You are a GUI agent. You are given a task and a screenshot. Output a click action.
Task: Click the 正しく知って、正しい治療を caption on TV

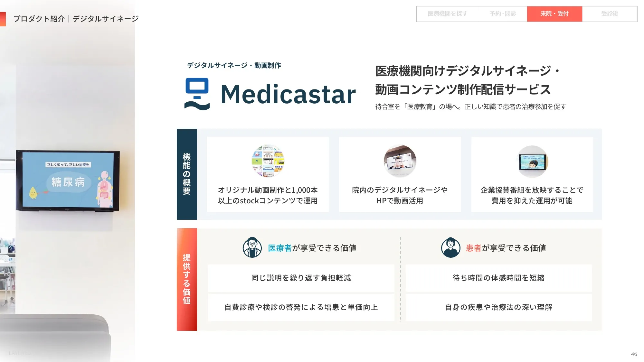click(68, 165)
